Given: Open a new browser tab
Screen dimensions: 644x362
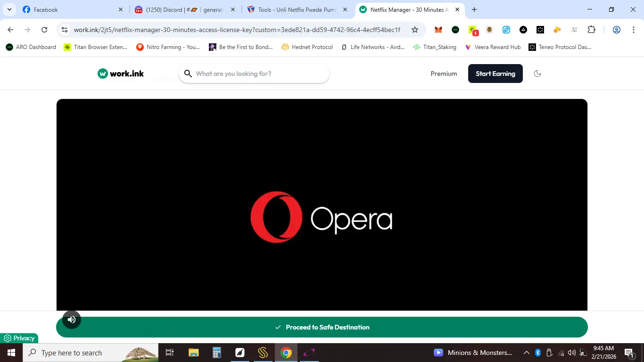Looking at the screenshot, I should click(x=474, y=9).
